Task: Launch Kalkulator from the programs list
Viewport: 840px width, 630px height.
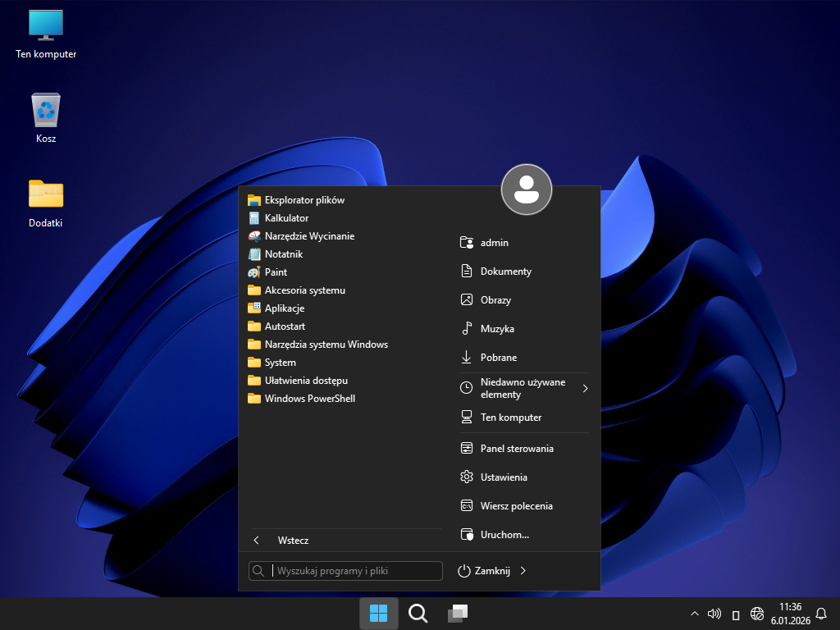Action: click(286, 218)
